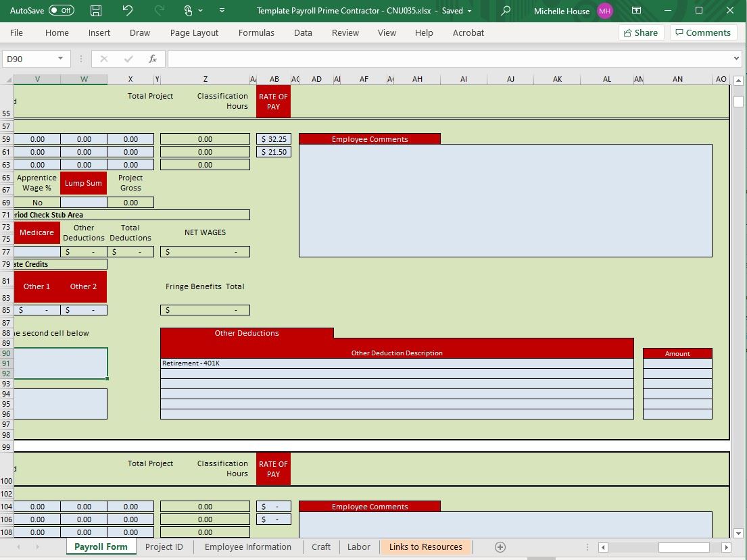
Task: Click the horizontal scroll left arrow
Action: tap(603, 547)
